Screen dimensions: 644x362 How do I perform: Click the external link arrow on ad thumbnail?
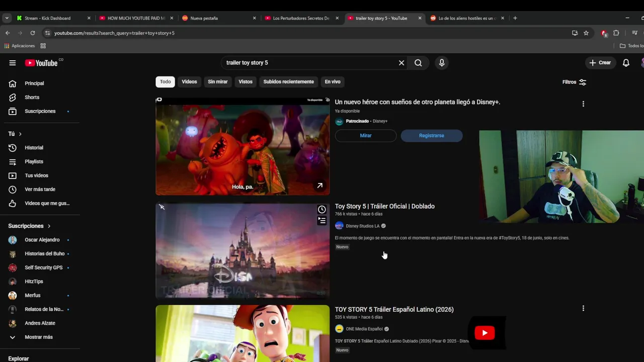tap(319, 186)
